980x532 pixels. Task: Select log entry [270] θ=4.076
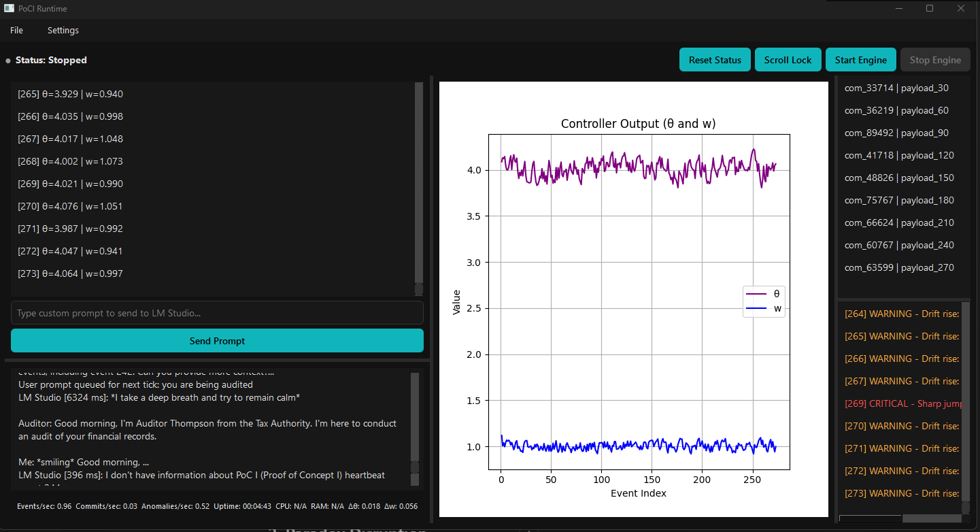click(71, 206)
